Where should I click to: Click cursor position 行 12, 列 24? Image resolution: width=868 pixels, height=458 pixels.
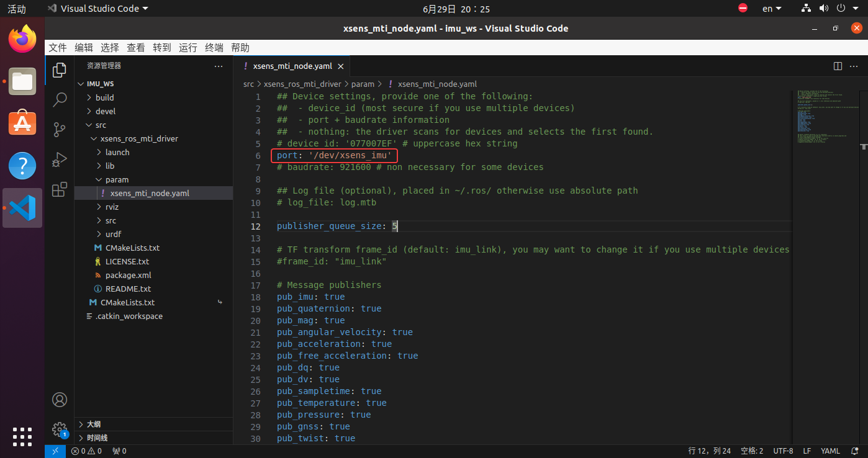click(x=710, y=451)
